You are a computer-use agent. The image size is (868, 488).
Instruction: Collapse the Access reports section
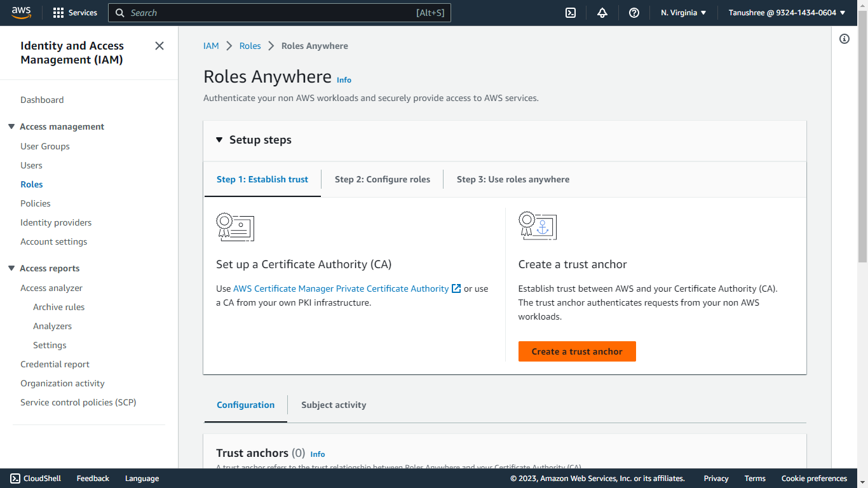coord(11,268)
